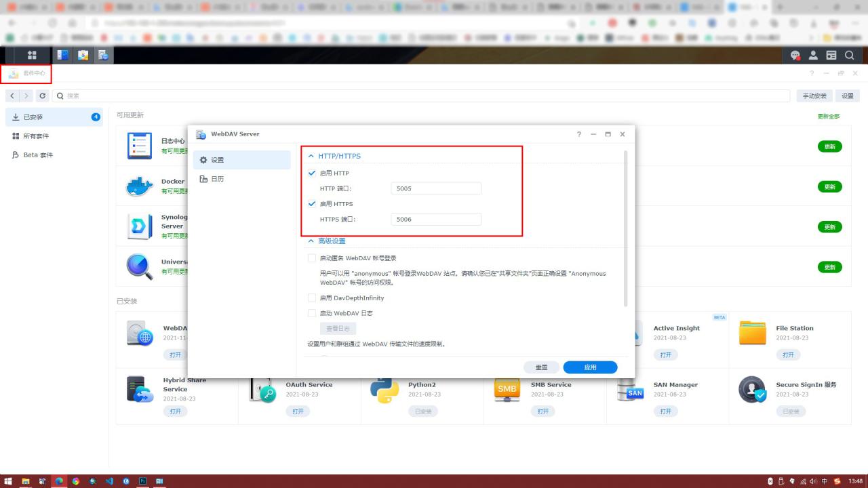Click the 重置 button in WebDAV Server
The width and height of the screenshot is (868, 488).
coord(541,367)
